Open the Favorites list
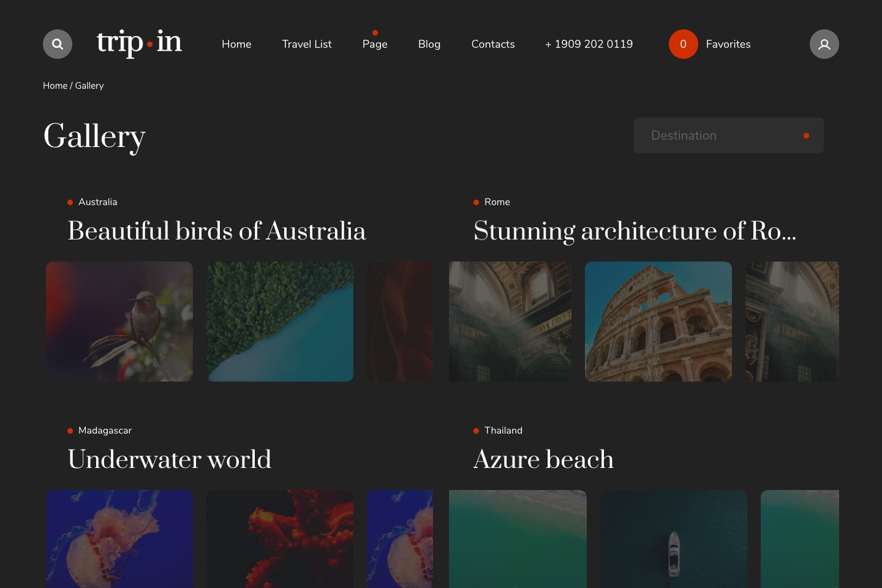Screen dimensions: 882x588 click(x=728, y=43)
